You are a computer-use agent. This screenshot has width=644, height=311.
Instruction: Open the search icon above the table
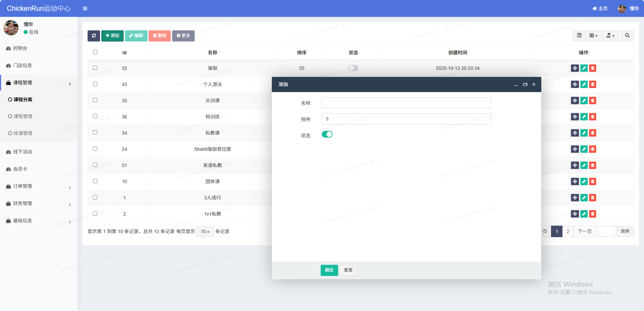pos(627,36)
